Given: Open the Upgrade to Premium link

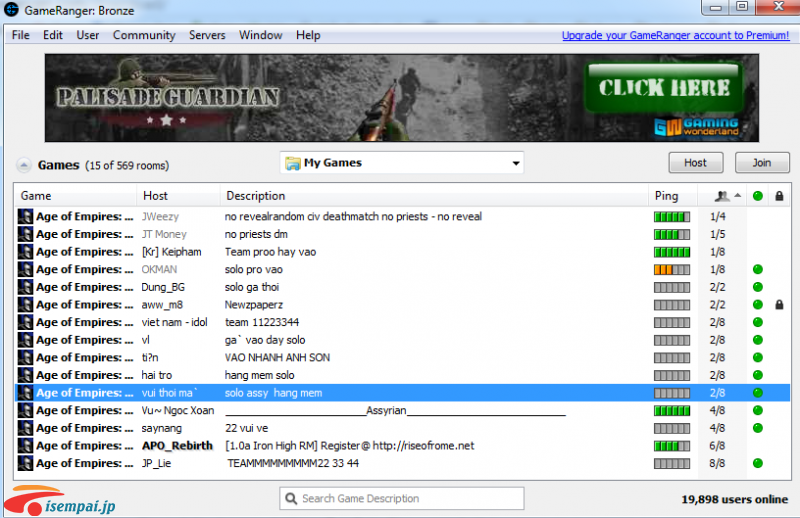Looking at the screenshot, I should [x=675, y=35].
